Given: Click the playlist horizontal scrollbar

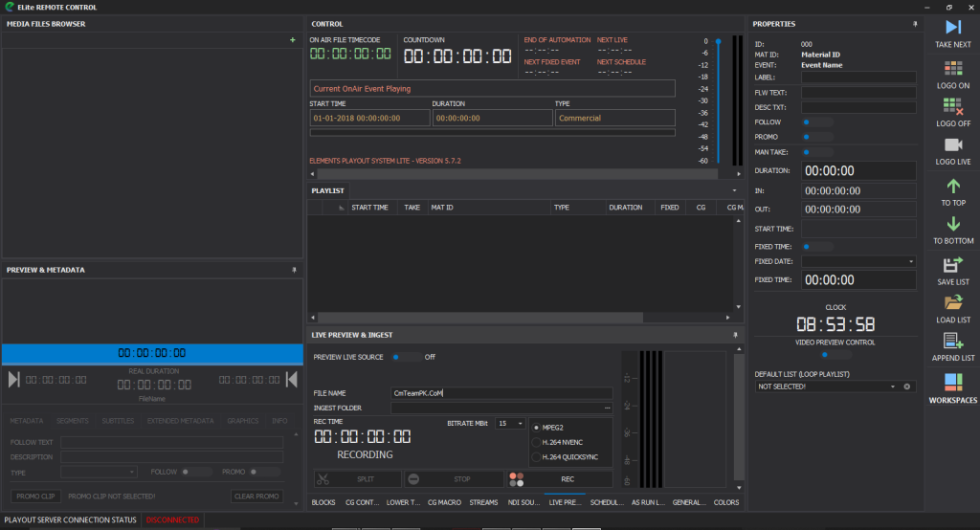Looking at the screenshot, I should [479, 318].
